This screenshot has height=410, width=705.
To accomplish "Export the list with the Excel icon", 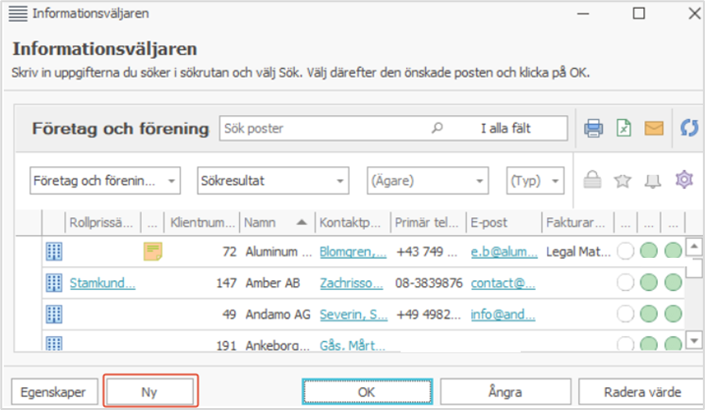I will (623, 128).
